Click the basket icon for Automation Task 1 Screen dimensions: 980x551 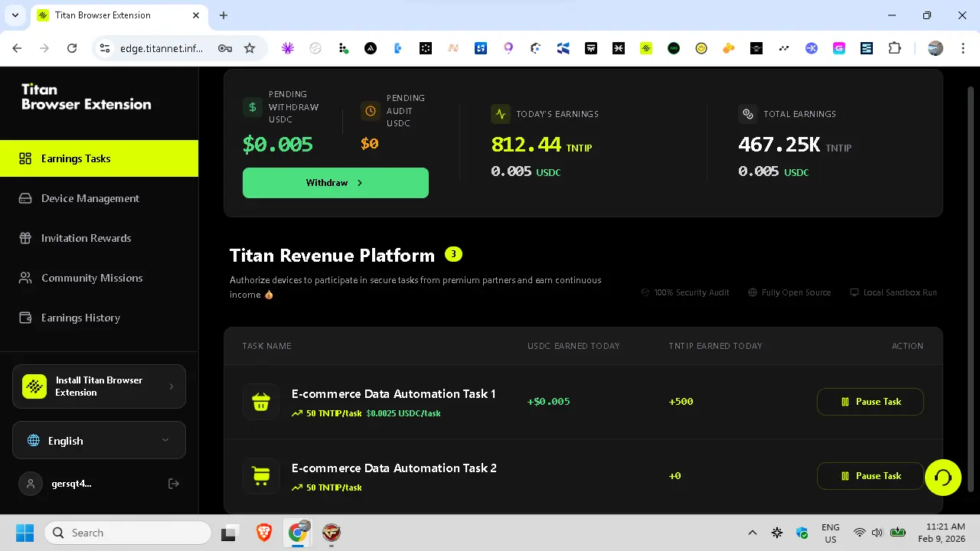261,402
